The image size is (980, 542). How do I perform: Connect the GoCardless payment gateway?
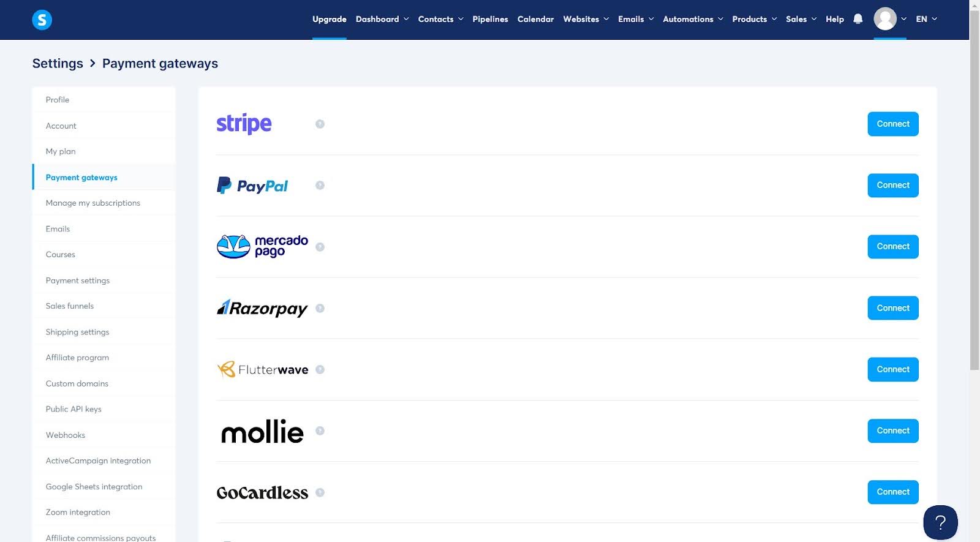(x=893, y=492)
